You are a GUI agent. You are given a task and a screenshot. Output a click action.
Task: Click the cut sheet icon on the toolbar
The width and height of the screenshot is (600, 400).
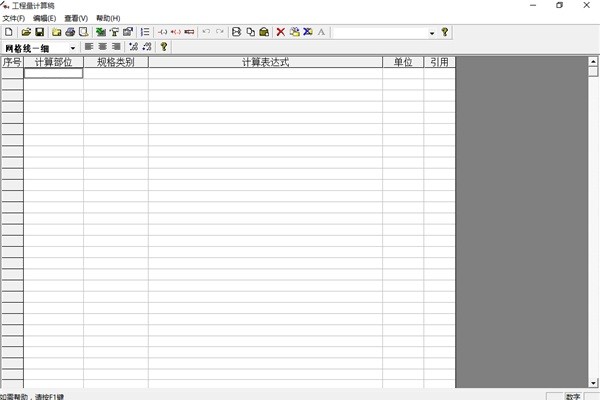pos(237,32)
